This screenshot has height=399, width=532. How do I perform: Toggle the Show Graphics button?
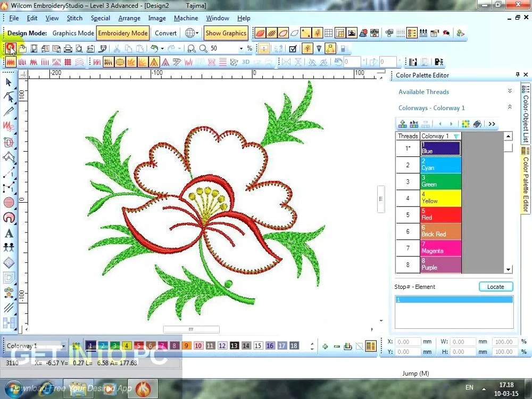[226, 33]
